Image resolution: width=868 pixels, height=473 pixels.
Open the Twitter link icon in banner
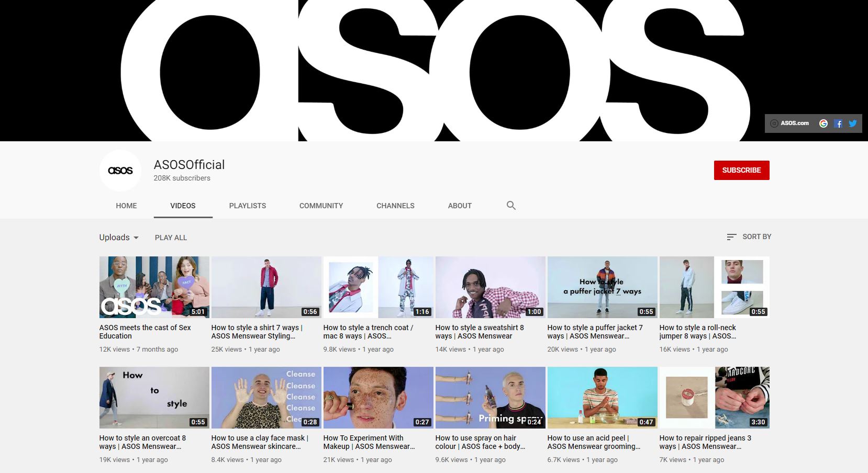[x=853, y=123]
